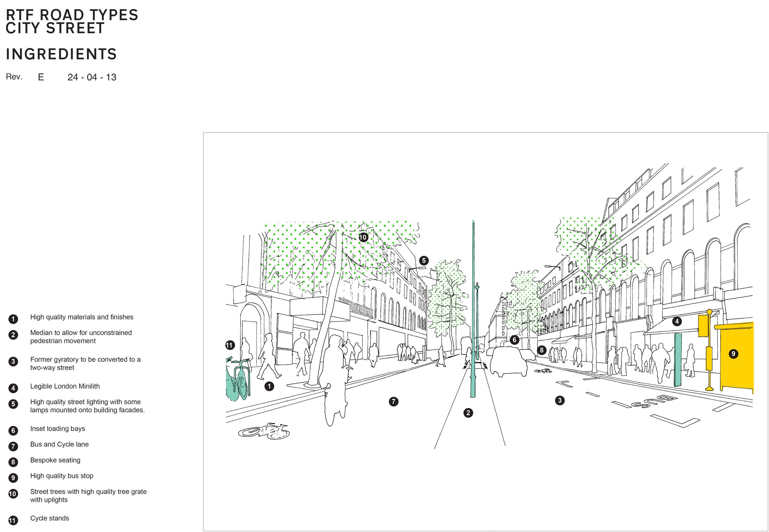Click the cycle symbol painted on the road
The image size is (769, 532).
pyautogui.click(x=264, y=432)
